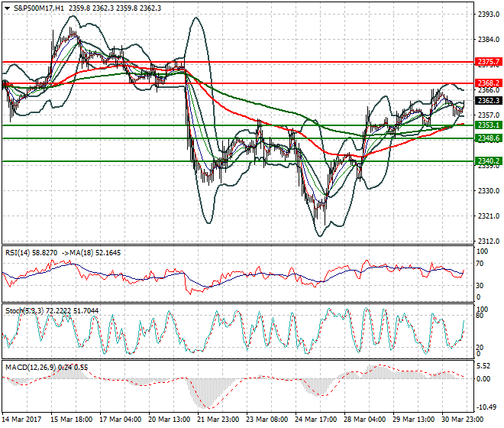
Task: Click the RSI scale value 70
Action: [x=480, y=264]
